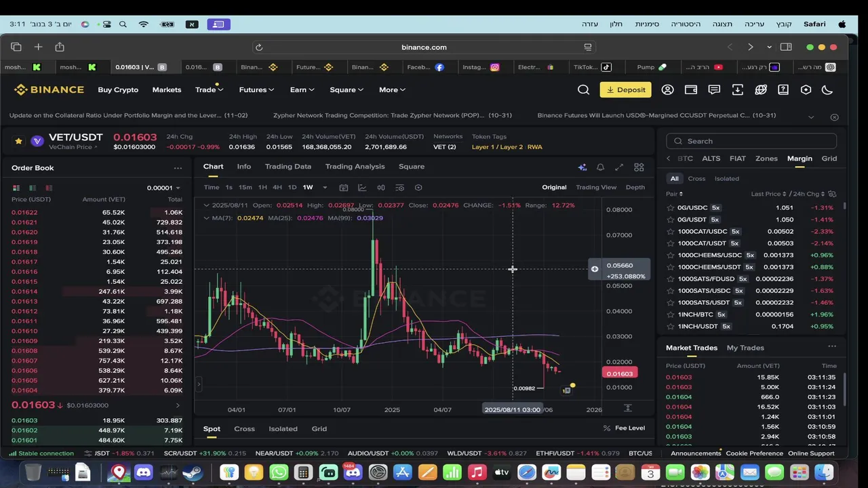Screen dimensions: 868x488
Task: Click the calendar date range icon
Action: point(344,188)
